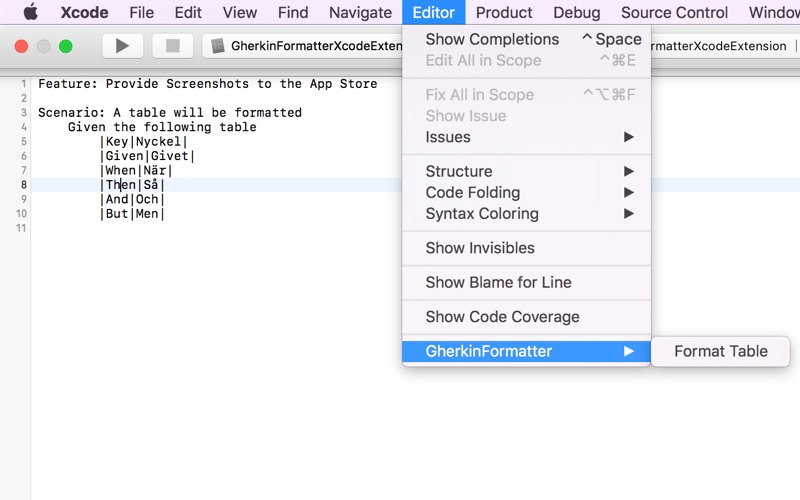Close the open Editor menu
The height and width of the screenshot is (500, 800).
[x=434, y=12]
